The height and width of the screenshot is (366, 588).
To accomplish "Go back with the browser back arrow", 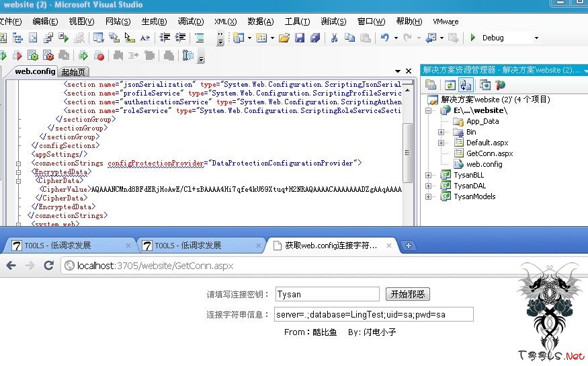I will (11, 265).
